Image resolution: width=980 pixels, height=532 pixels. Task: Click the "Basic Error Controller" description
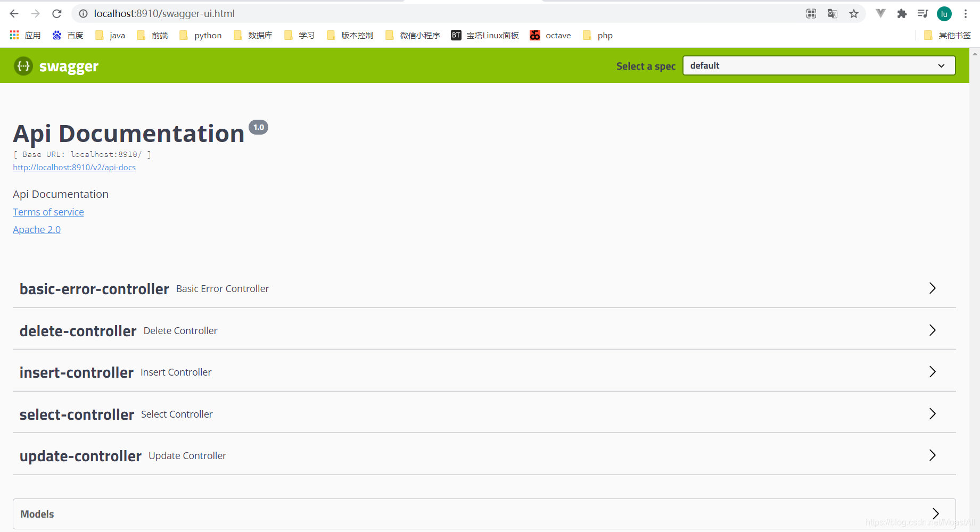(223, 289)
